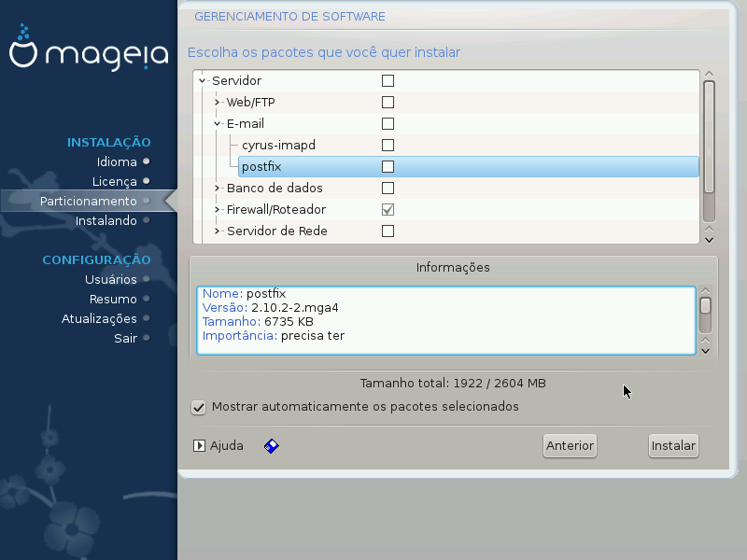Select Servidor de Rede in the tree
This screenshot has height=560, width=747.
276,231
